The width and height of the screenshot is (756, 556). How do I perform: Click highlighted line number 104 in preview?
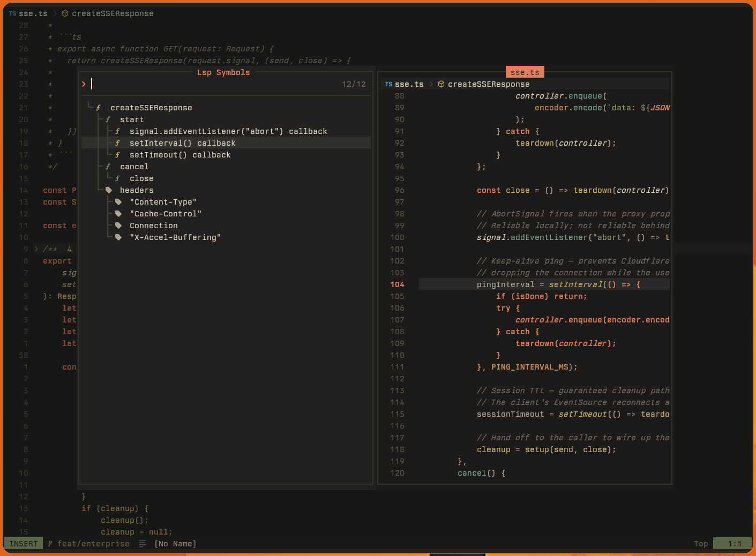click(398, 284)
